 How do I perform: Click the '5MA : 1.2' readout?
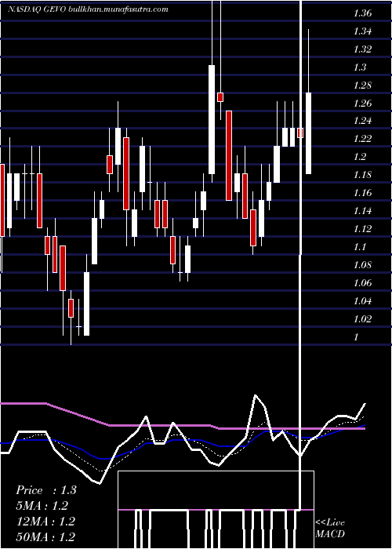pyautogui.click(x=42, y=506)
